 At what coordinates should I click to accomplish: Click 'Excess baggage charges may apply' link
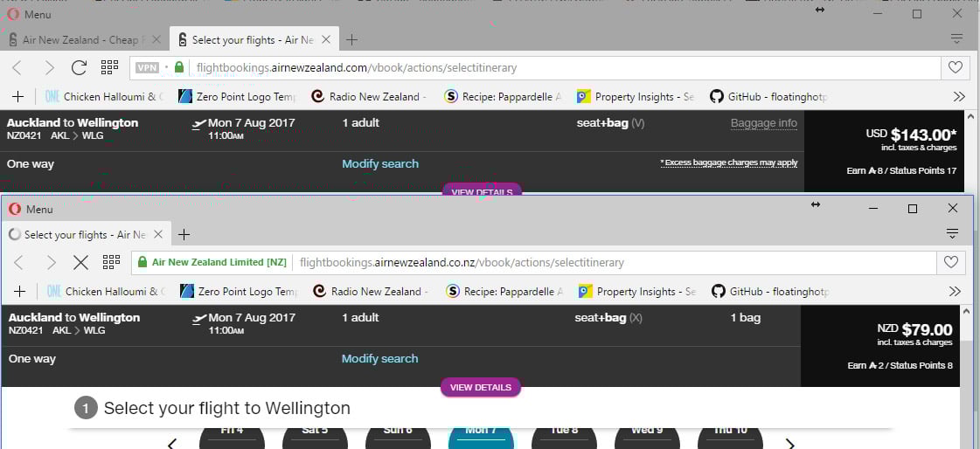coord(729,162)
